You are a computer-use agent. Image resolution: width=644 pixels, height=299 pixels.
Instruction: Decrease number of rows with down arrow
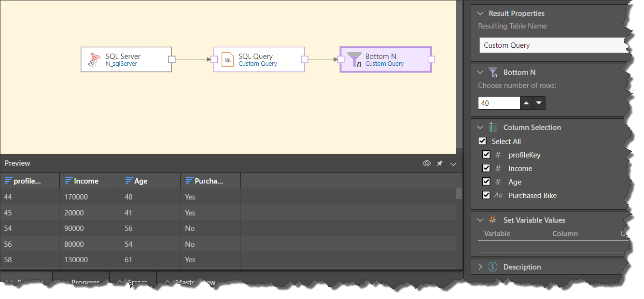click(539, 103)
